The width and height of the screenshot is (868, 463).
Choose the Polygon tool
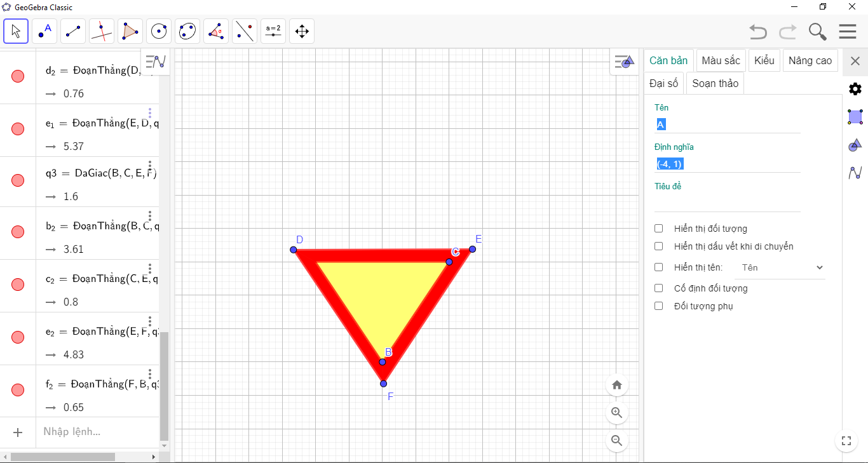pyautogui.click(x=130, y=31)
